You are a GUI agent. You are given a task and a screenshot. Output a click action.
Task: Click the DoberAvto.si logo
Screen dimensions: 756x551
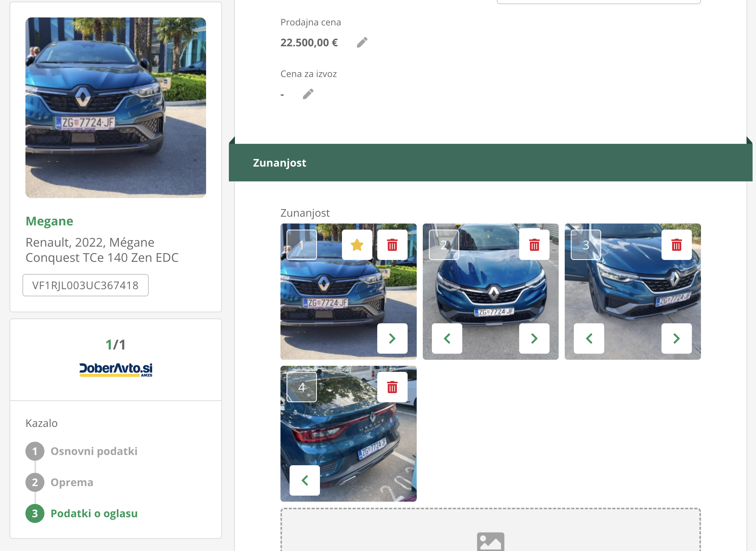[x=116, y=369]
